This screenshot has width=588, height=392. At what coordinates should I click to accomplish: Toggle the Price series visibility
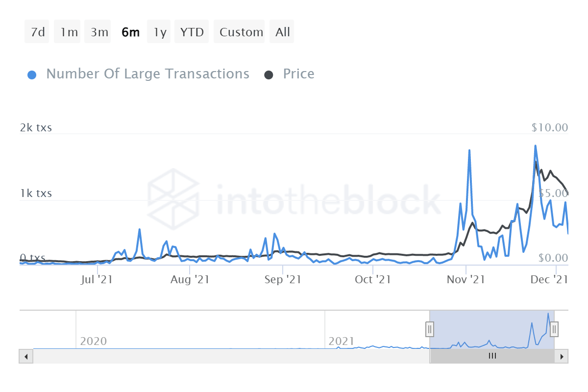298,73
